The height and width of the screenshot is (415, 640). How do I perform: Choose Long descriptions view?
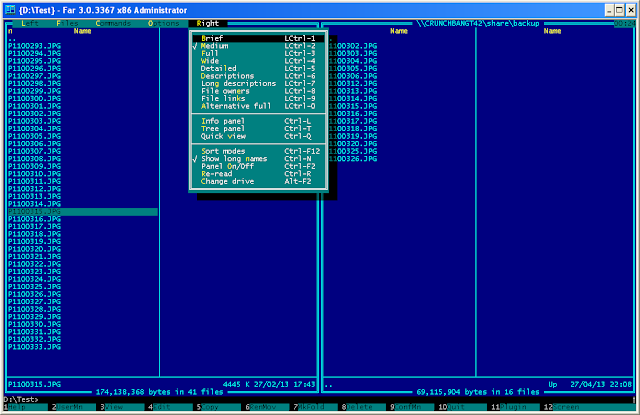pyautogui.click(x=258, y=83)
